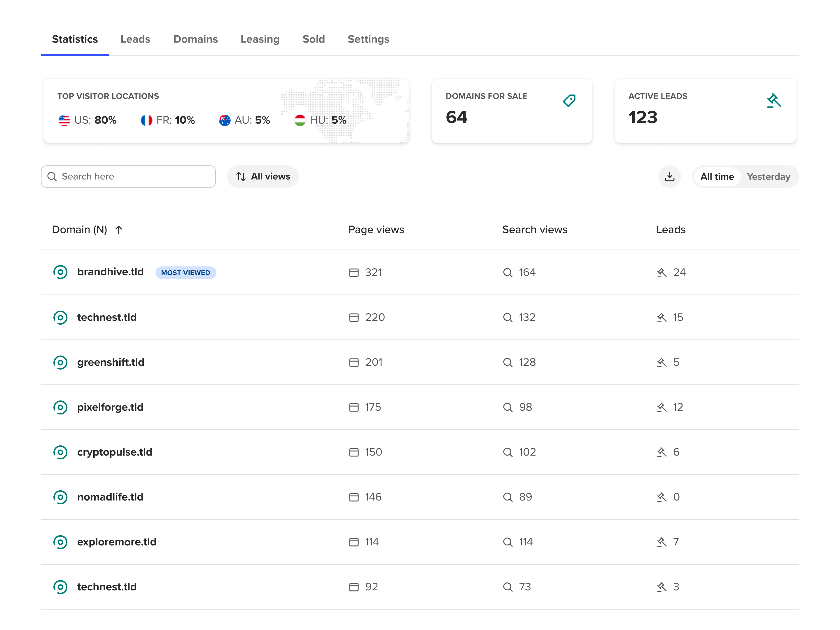Click the US flag in visitor locations

coord(64,120)
